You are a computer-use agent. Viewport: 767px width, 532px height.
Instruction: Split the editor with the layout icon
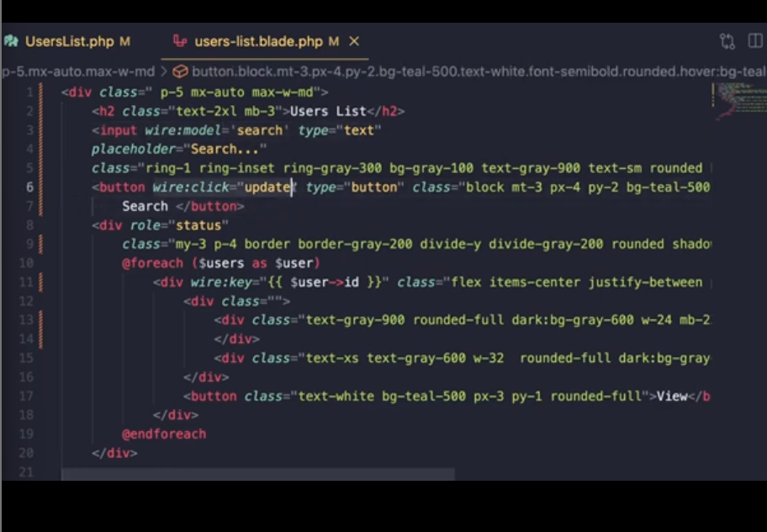coord(755,40)
